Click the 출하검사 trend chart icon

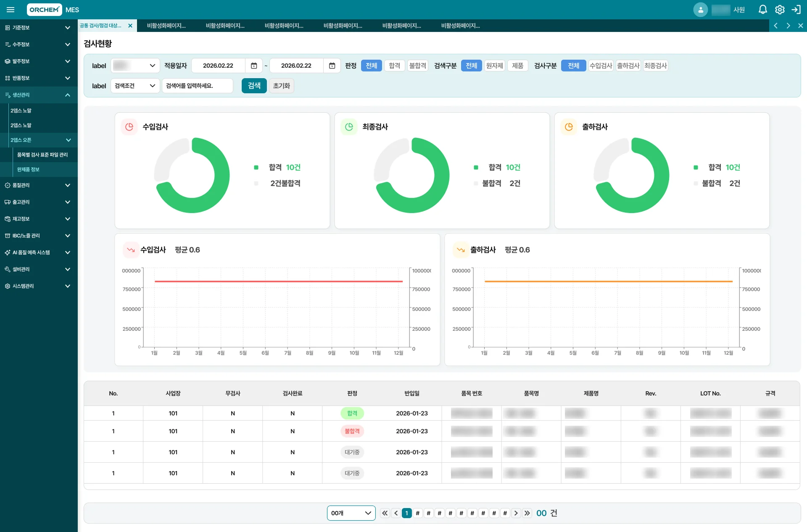point(461,250)
